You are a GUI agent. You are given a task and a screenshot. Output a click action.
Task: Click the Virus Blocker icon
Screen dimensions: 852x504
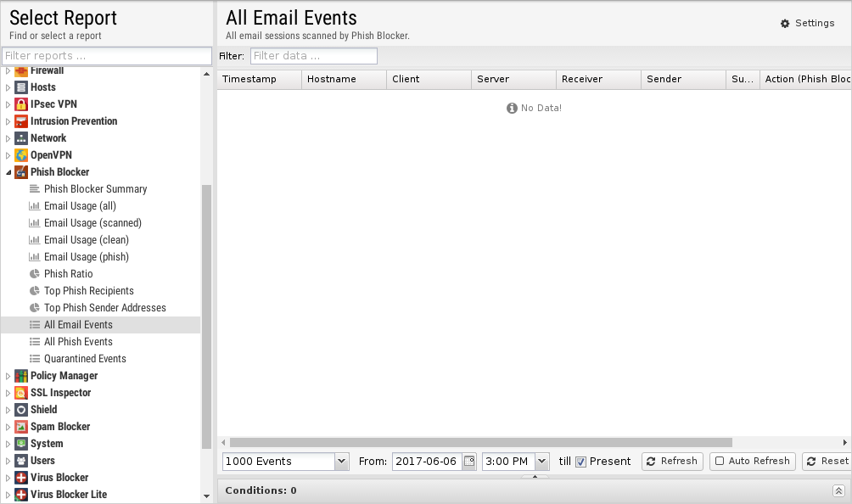point(20,478)
